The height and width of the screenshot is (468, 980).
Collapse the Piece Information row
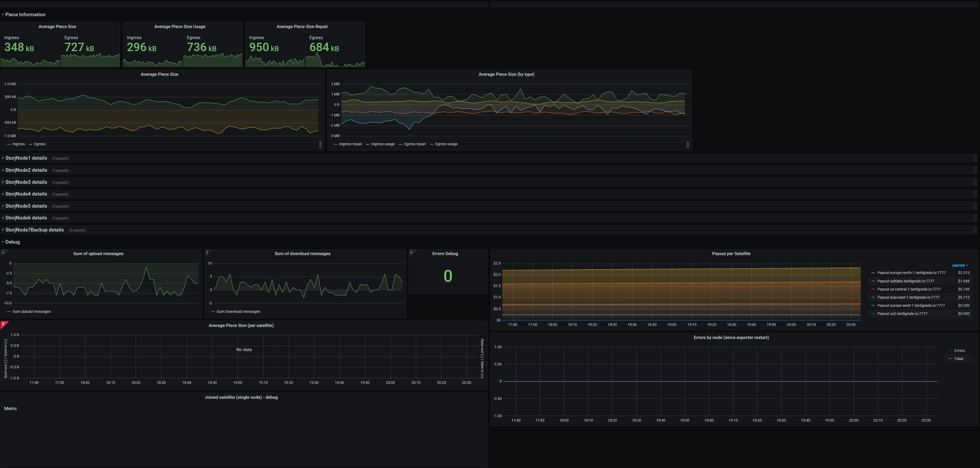click(x=25, y=15)
